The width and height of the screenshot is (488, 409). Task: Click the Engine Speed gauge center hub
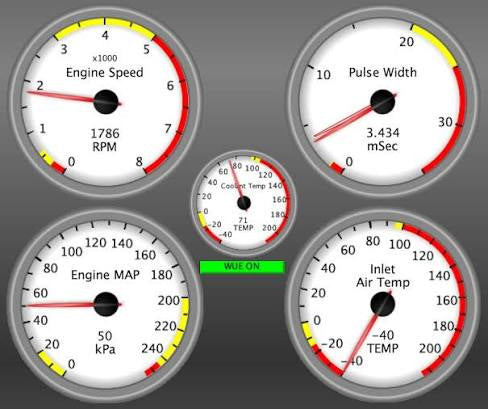tap(106, 102)
